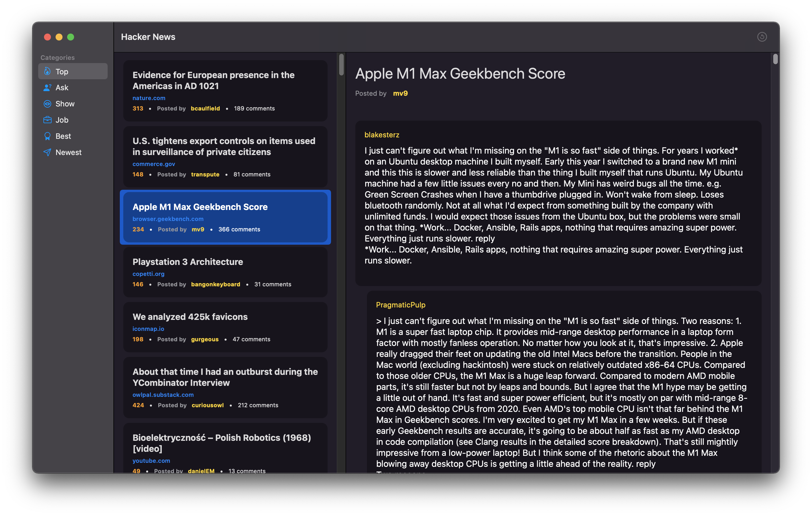Click the story list scrollbar thumb
This screenshot has width=812, height=516.
click(x=341, y=65)
